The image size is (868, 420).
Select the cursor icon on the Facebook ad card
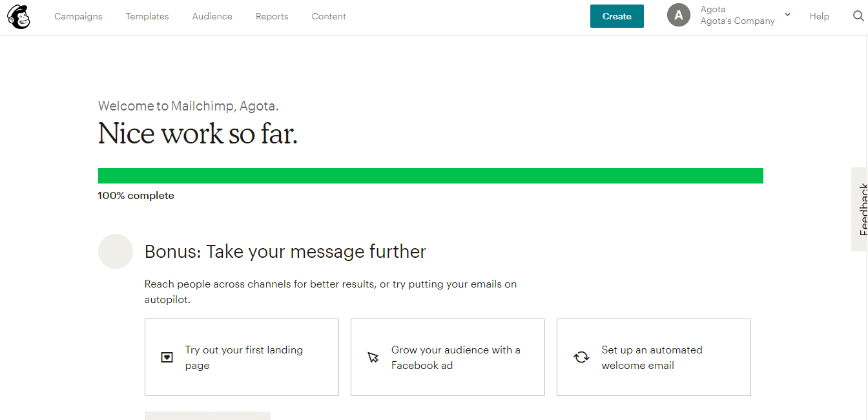(373, 357)
